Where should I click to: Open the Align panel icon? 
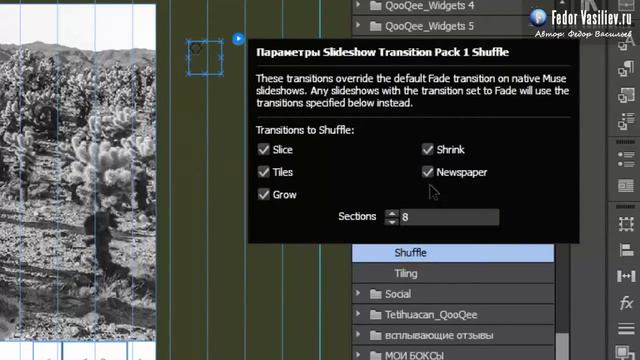626,250
